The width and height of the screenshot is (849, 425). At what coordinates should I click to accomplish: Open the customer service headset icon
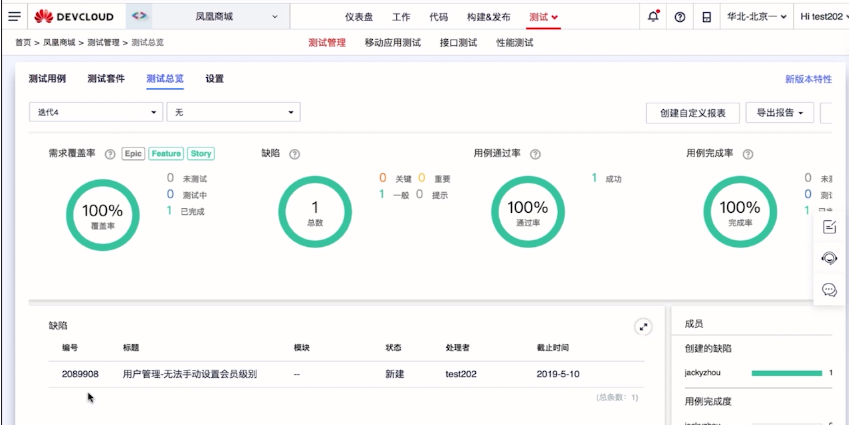click(830, 258)
